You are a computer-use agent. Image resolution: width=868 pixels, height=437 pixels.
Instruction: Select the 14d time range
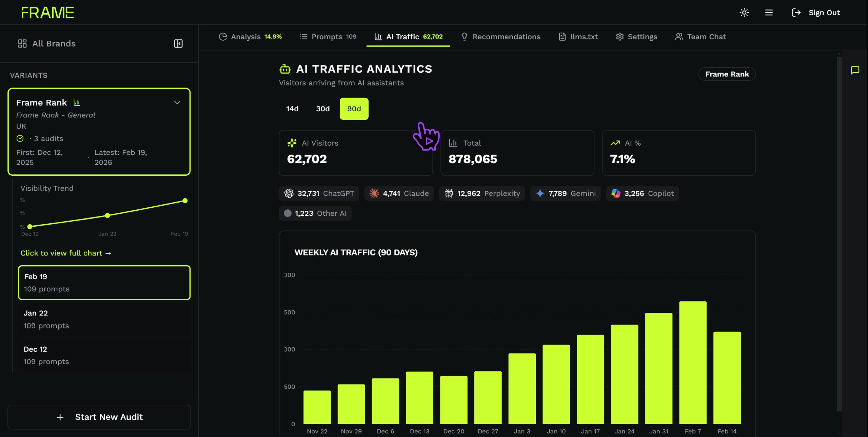click(292, 109)
